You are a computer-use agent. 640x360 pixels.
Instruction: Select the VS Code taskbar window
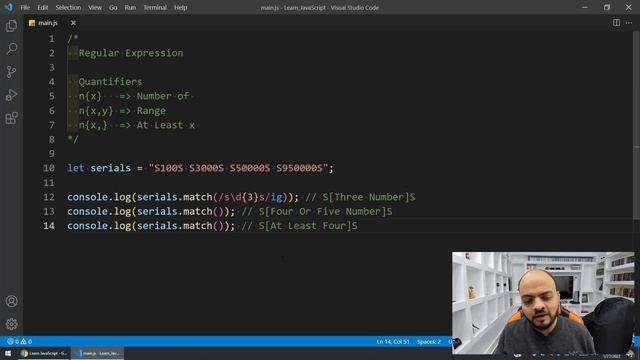click(98, 353)
